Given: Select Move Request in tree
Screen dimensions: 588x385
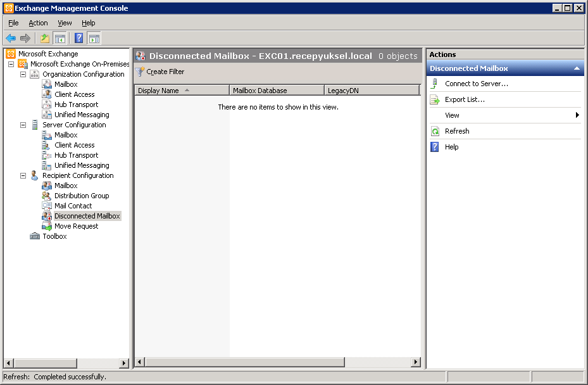Looking at the screenshot, I should [x=76, y=226].
